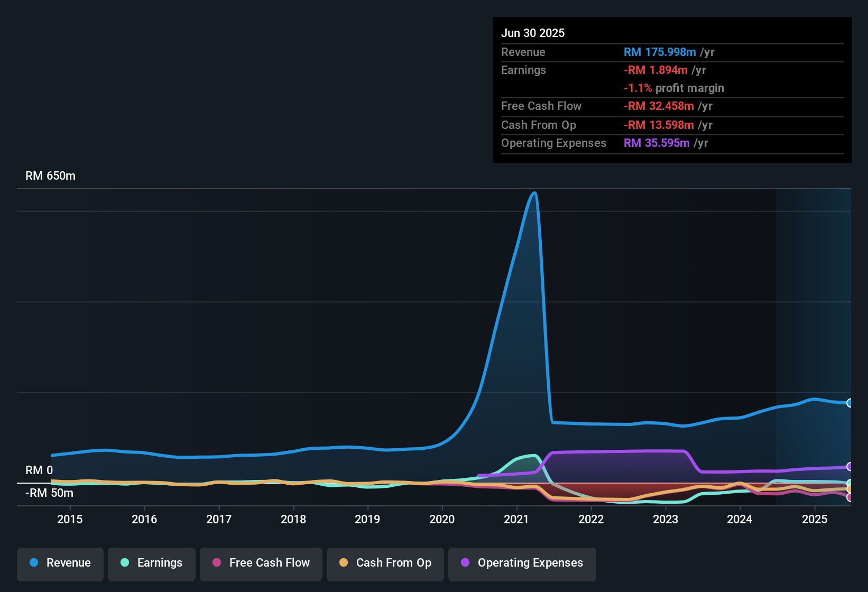Click the Jun 30 2025 tooltip date
The image size is (868, 592).
(x=533, y=33)
